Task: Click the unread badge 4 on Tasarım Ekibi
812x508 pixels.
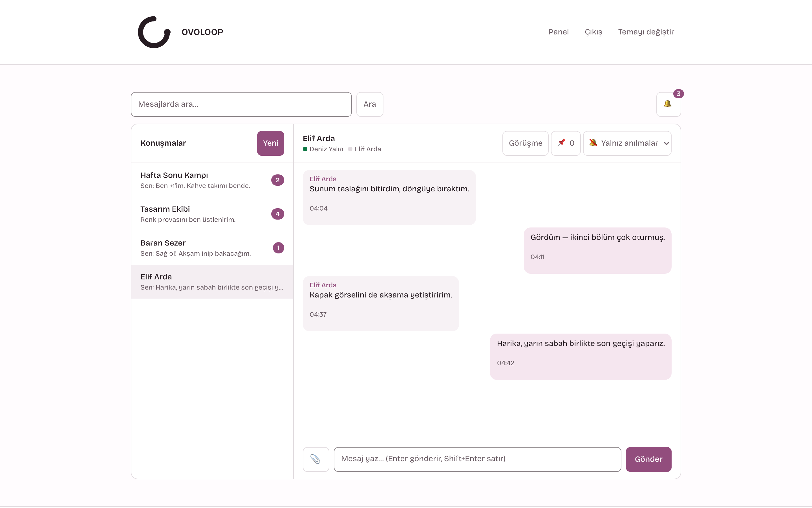Action: [x=277, y=214]
